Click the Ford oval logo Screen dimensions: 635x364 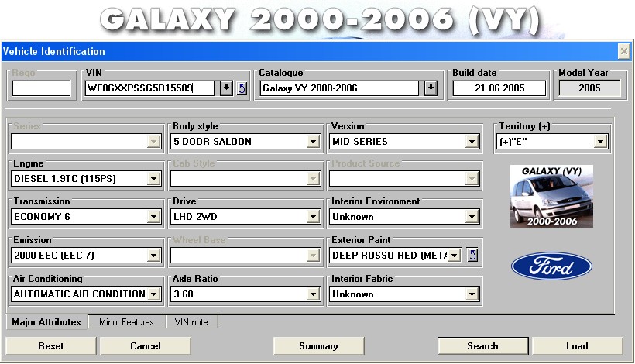coord(551,266)
